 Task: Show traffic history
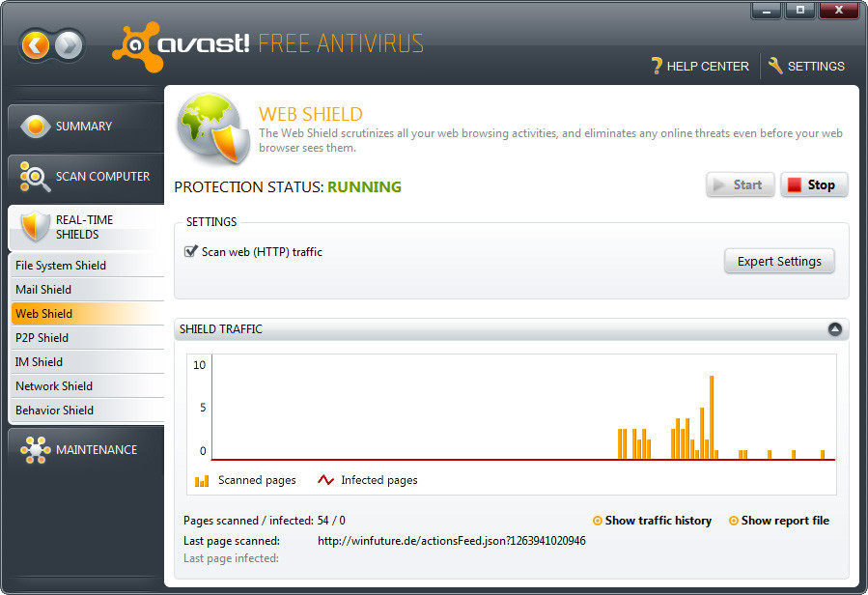658,521
